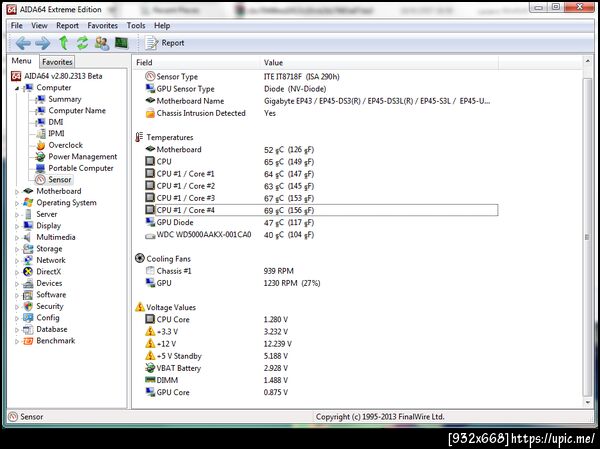Image resolution: width=600 pixels, height=449 pixels.
Task: Open the View menu
Action: tap(39, 26)
